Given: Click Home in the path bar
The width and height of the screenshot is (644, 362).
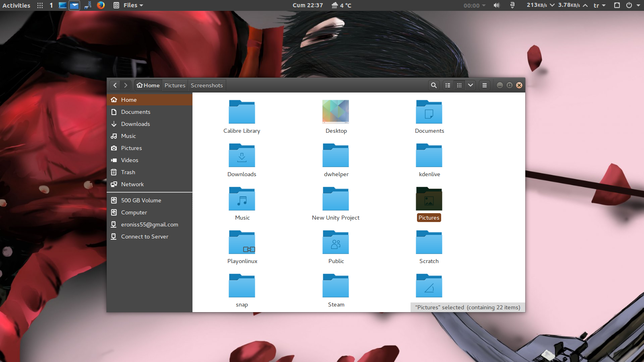Looking at the screenshot, I should tap(148, 85).
